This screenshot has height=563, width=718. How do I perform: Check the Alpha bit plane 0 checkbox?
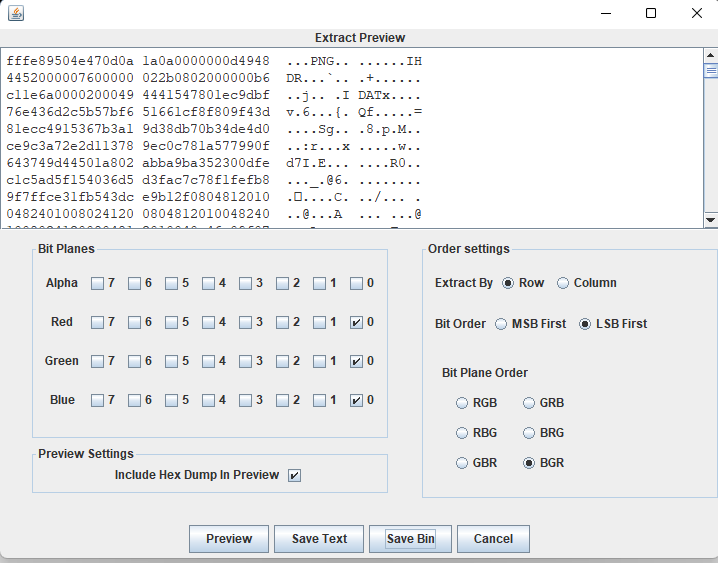click(356, 283)
